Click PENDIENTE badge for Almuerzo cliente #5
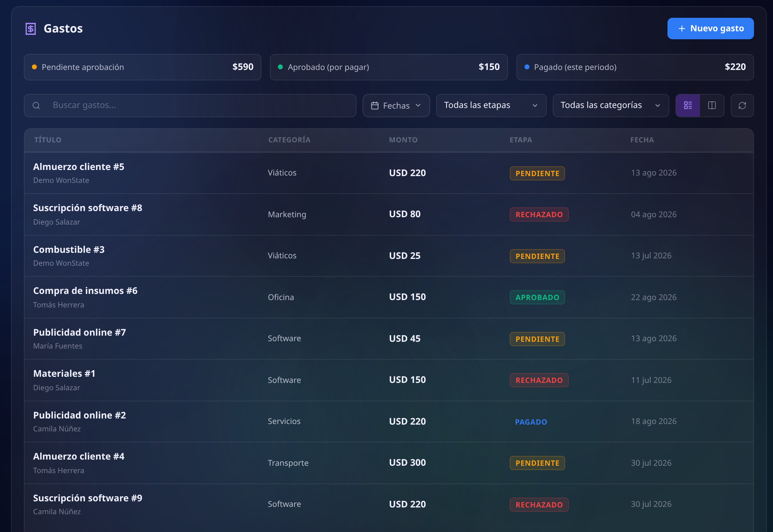Viewport: 773px width, 532px height. pyautogui.click(x=537, y=173)
